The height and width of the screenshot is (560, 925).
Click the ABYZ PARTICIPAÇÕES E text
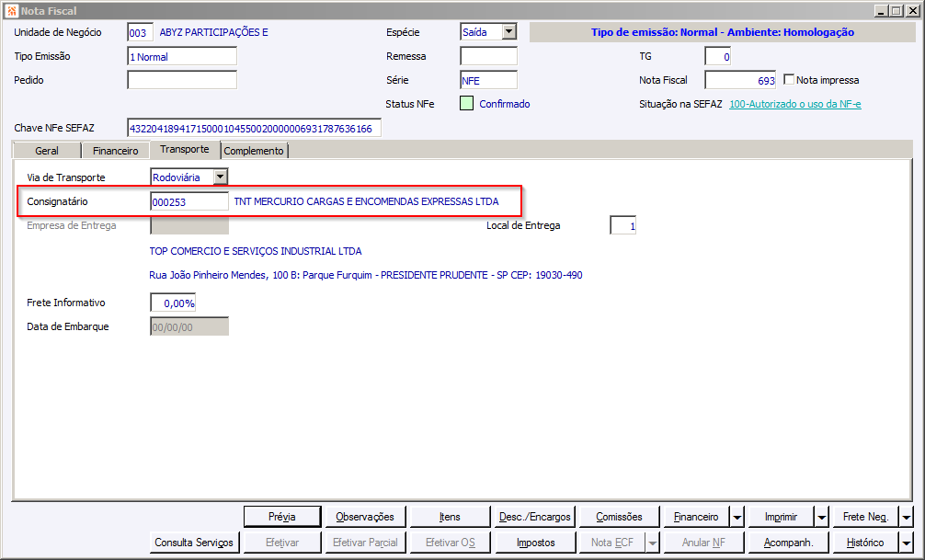[x=213, y=32]
